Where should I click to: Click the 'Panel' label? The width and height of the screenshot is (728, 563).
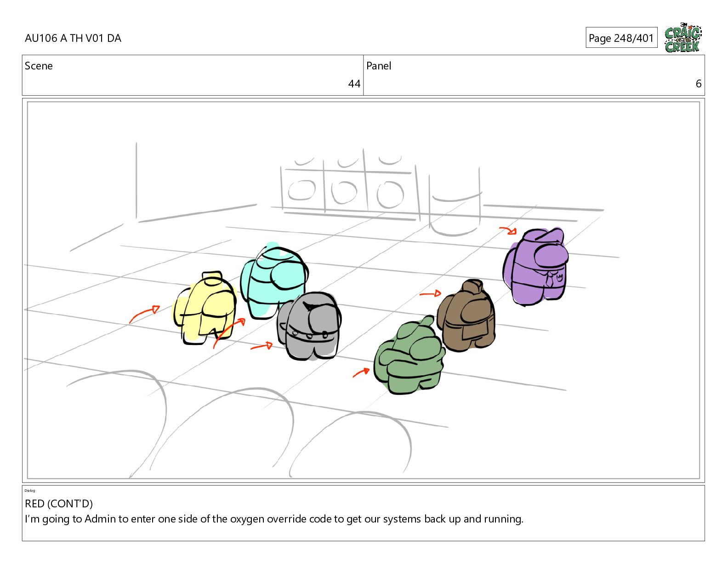(x=379, y=66)
